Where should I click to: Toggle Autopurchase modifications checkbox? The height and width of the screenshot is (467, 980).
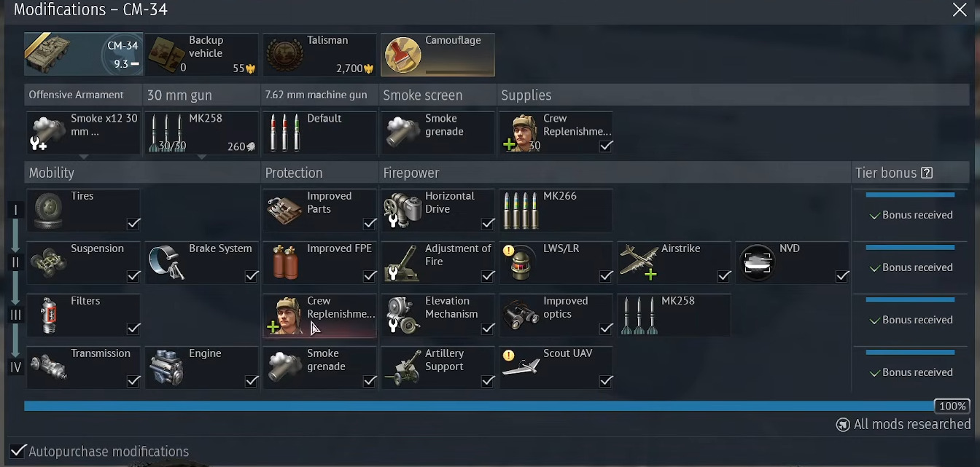point(18,451)
